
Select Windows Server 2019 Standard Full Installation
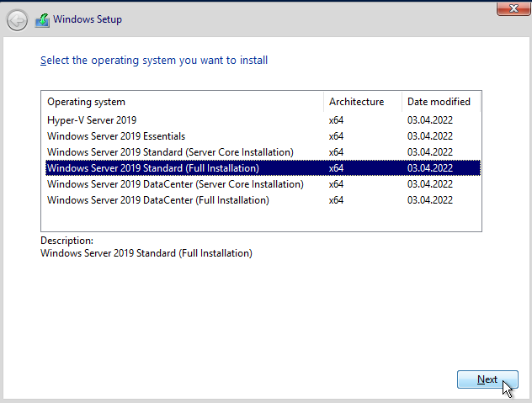(263, 168)
